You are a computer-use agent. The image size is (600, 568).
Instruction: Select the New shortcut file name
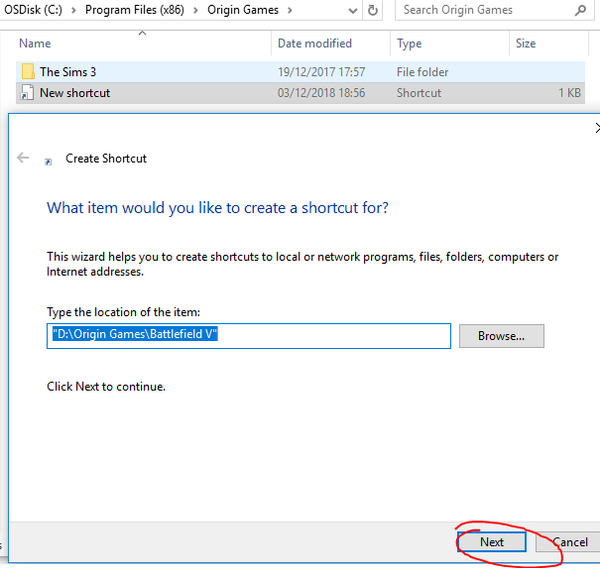tap(75, 93)
